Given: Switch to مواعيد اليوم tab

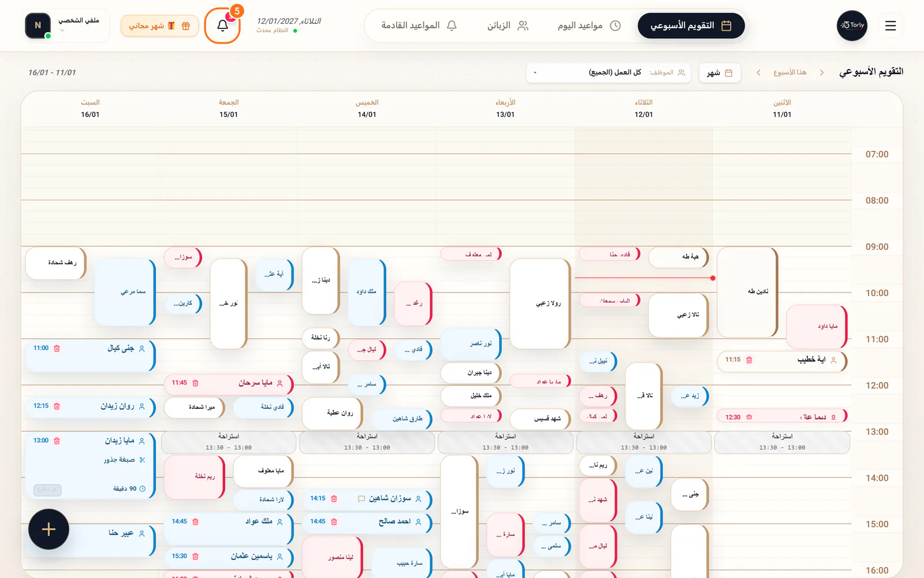Looking at the screenshot, I should (x=589, y=25).
